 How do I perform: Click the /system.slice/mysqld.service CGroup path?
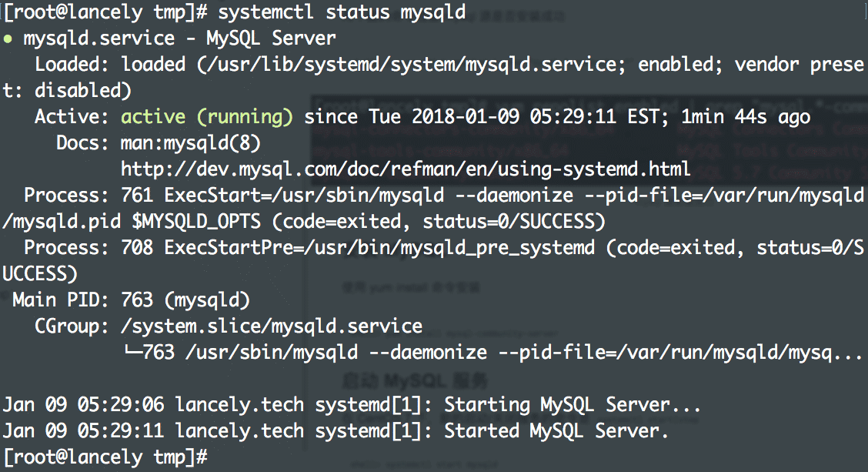click(272, 326)
